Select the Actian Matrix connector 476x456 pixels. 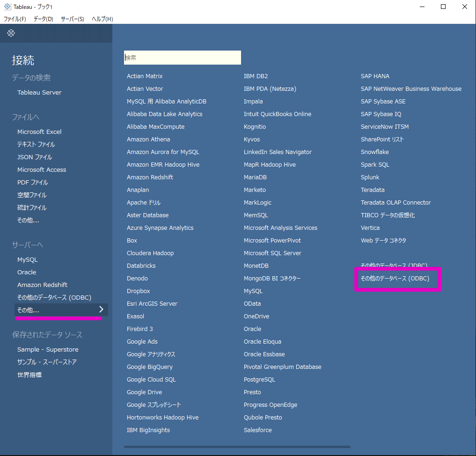tap(145, 76)
